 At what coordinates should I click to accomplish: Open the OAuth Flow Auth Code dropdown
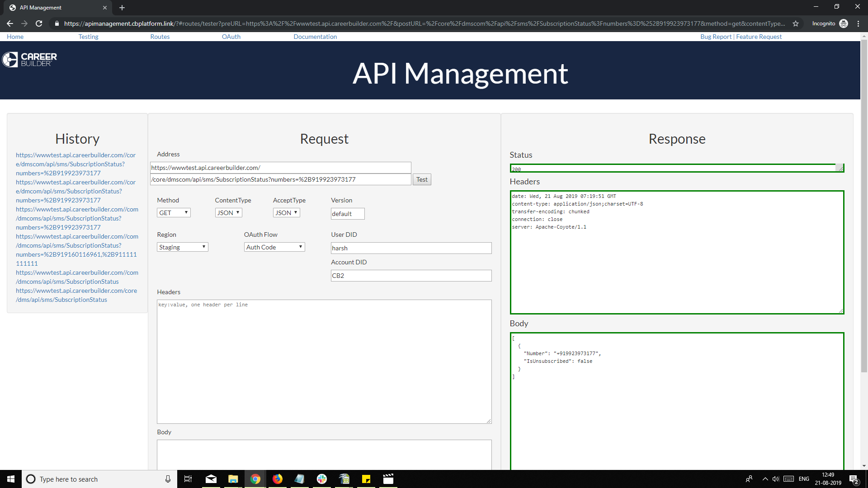274,247
